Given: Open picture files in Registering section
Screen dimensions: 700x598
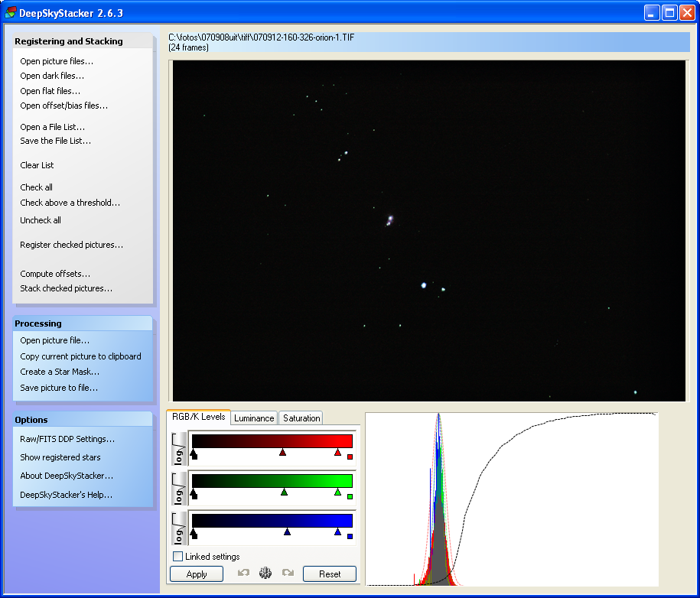Looking at the screenshot, I should click(x=57, y=61).
